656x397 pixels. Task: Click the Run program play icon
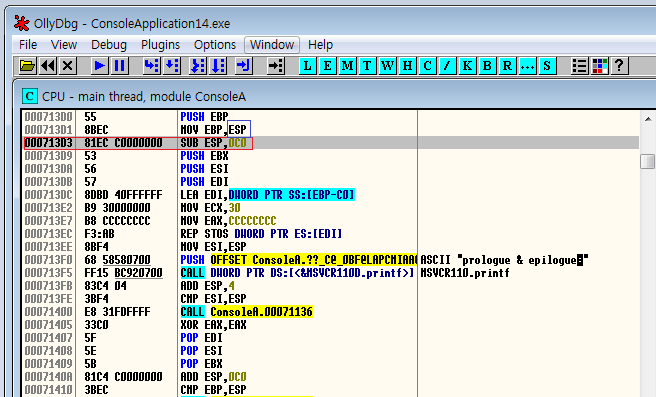pos(100,66)
